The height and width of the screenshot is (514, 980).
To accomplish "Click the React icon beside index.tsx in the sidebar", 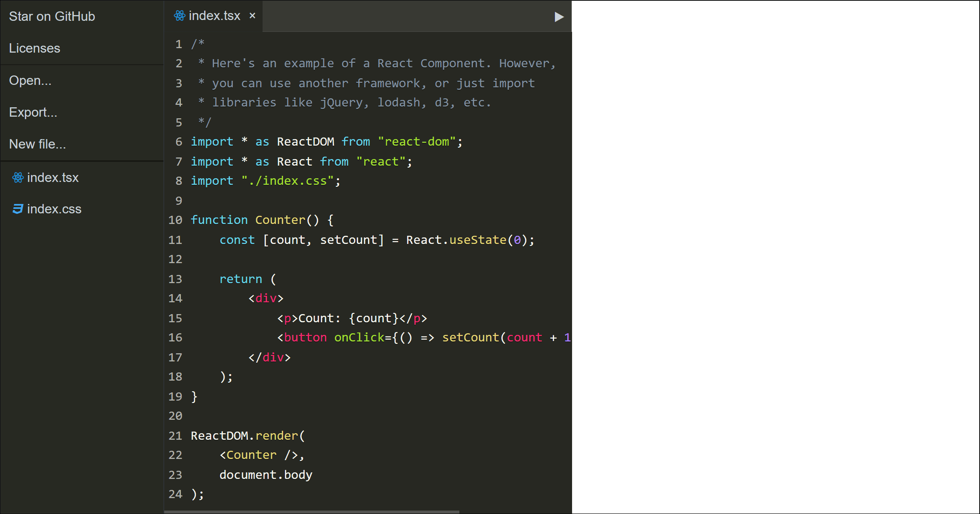I will [18, 177].
